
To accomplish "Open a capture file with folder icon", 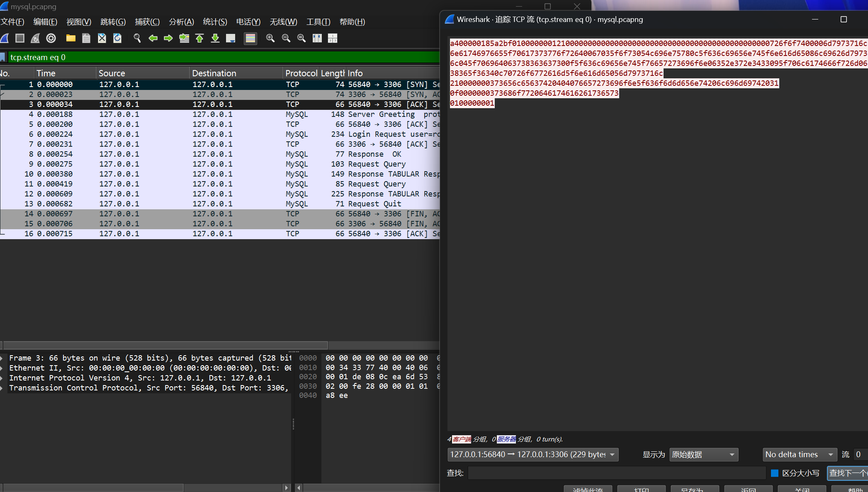I will tap(71, 38).
